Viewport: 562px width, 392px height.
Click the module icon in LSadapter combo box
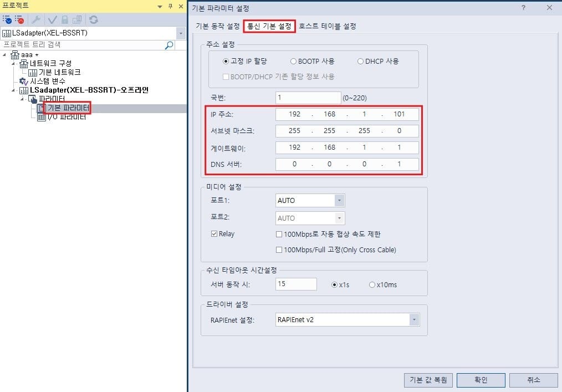(x=7, y=33)
